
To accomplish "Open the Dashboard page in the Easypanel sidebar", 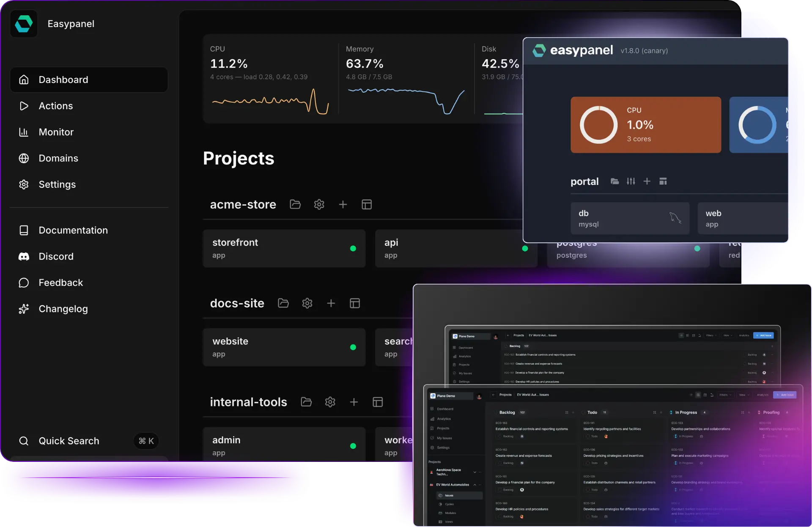I will (x=89, y=80).
